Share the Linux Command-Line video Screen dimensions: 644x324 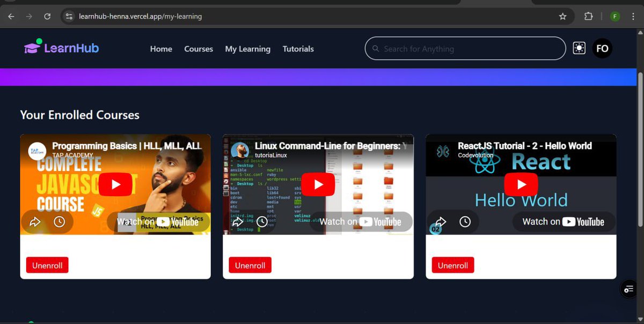tap(238, 222)
